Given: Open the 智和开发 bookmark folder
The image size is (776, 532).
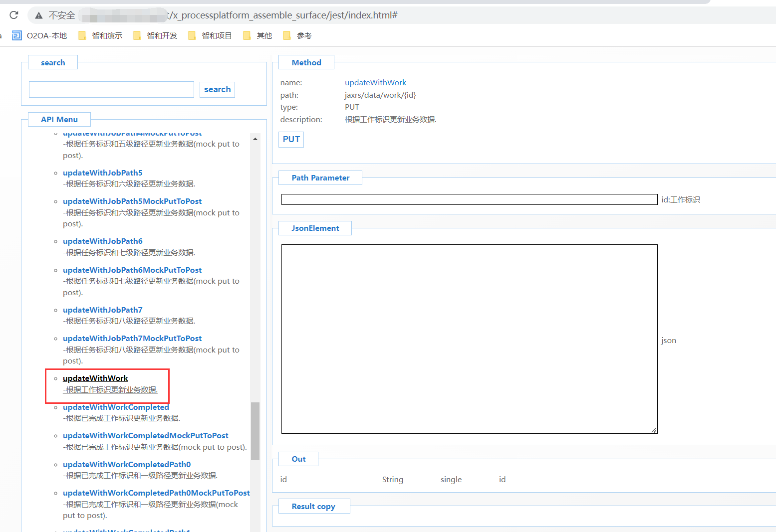Looking at the screenshot, I should (x=156, y=35).
